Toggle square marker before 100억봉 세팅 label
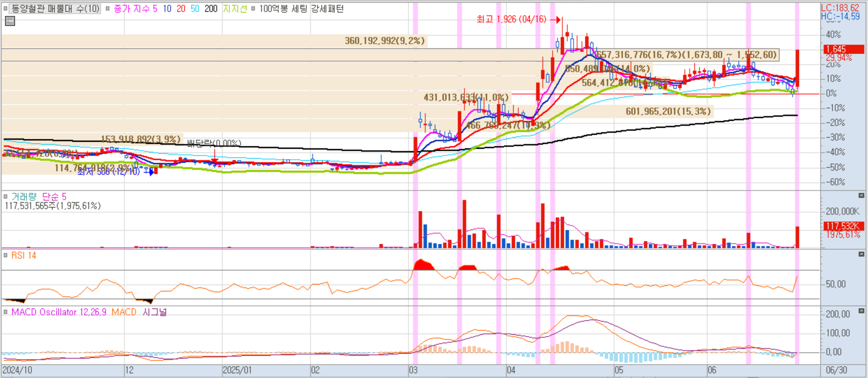This screenshot has height=378, width=868. tap(253, 8)
